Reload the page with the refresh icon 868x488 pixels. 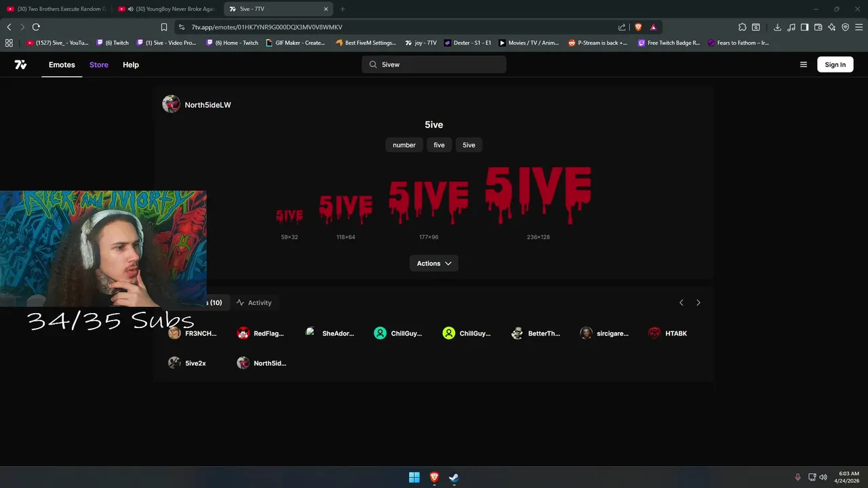tap(36, 27)
